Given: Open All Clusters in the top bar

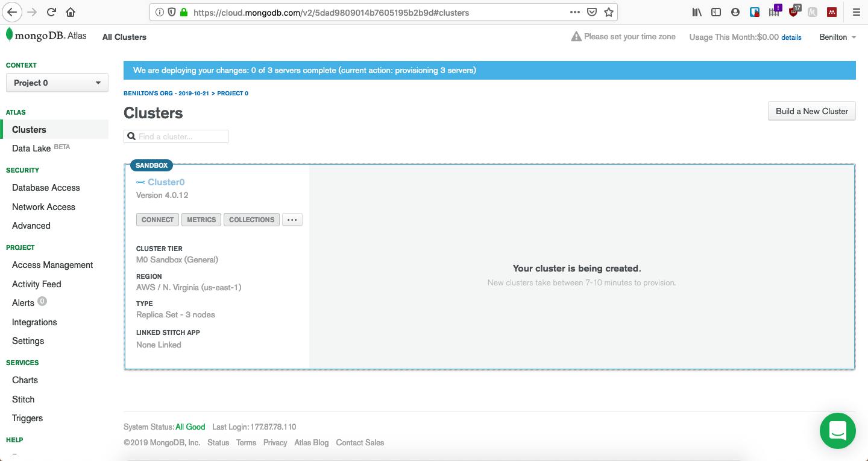Looking at the screenshot, I should pyautogui.click(x=124, y=37).
